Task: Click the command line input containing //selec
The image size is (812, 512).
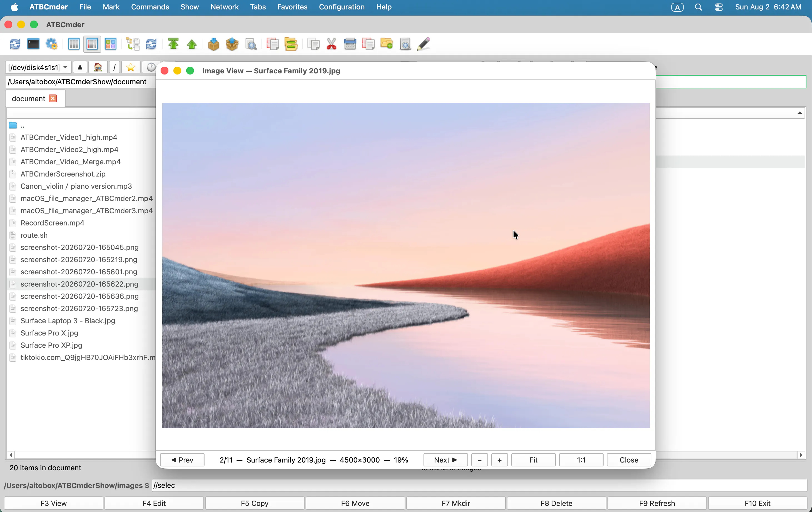Action: pos(479,485)
